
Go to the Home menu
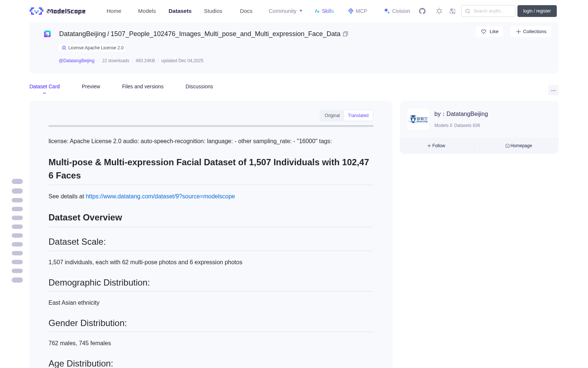click(x=114, y=11)
